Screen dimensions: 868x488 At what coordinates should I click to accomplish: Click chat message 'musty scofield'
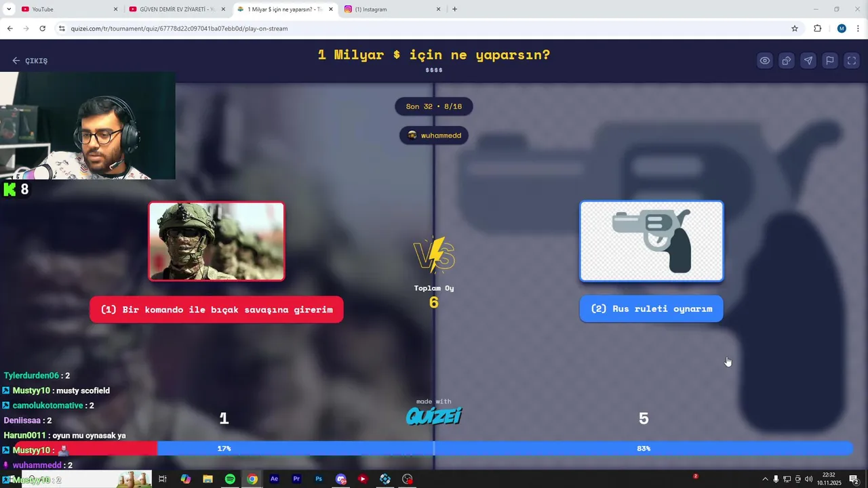click(83, 390)
